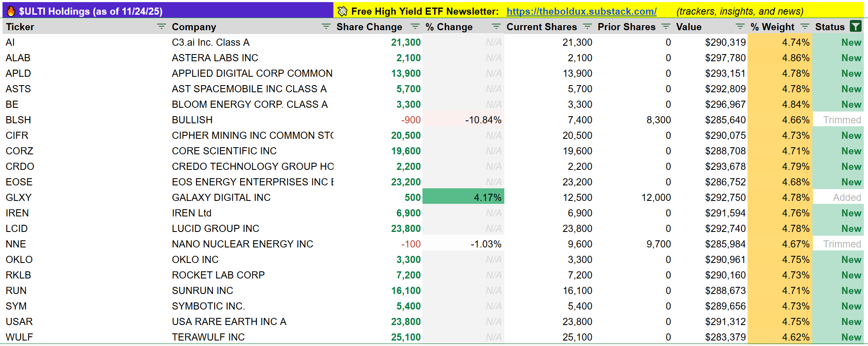Select the 8,300 prior shares cell
Image resolution: width=868 pixels, height=346 pixels.
pos(634,120)
